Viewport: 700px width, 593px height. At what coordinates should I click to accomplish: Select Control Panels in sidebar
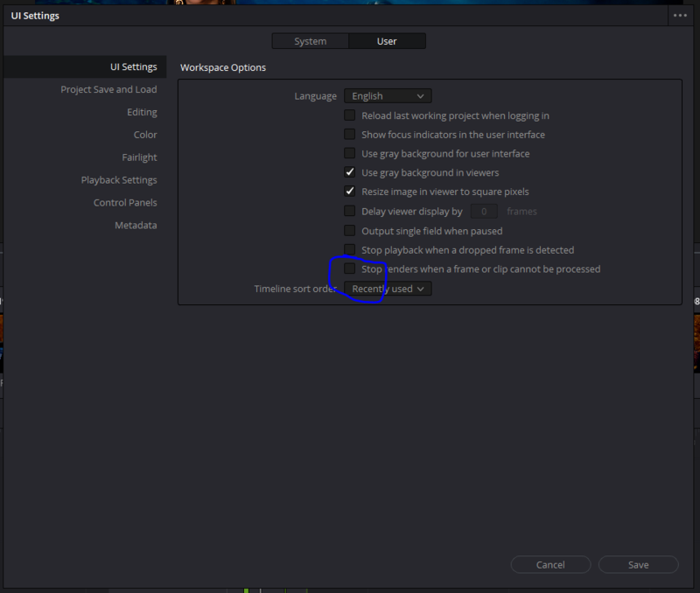[125, 203]
